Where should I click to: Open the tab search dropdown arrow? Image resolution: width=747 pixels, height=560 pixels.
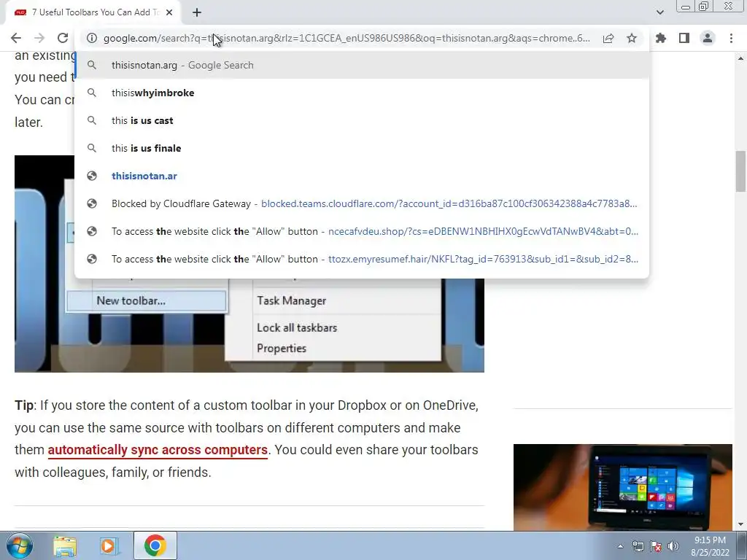point(659,12)
